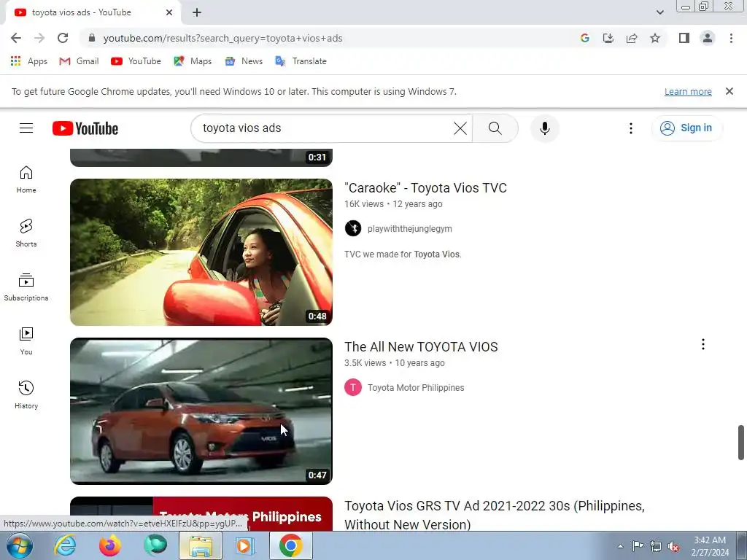Open The All New TOYOTA VIOS title link
This screenshot has height=560, width=747.
point(421,346)
